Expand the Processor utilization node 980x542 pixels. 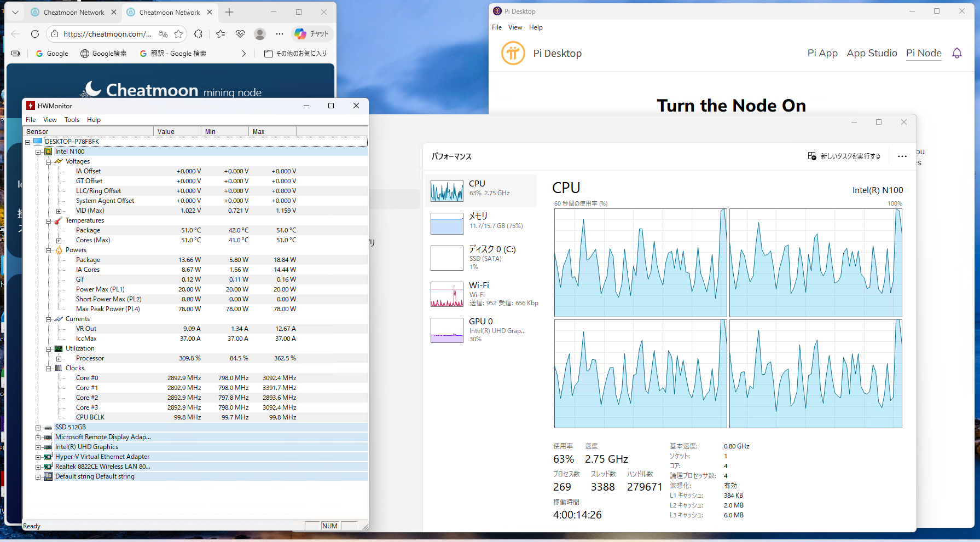(x=59, y=359)
